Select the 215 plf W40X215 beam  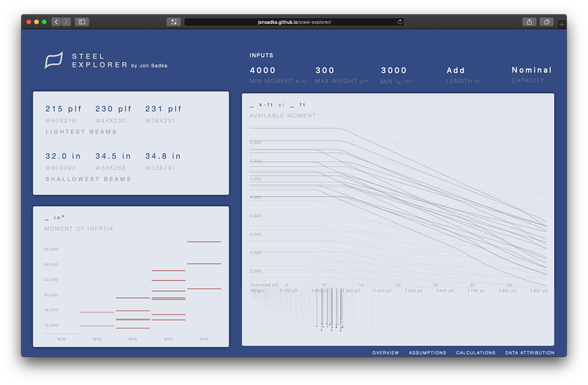pos(64,114)
